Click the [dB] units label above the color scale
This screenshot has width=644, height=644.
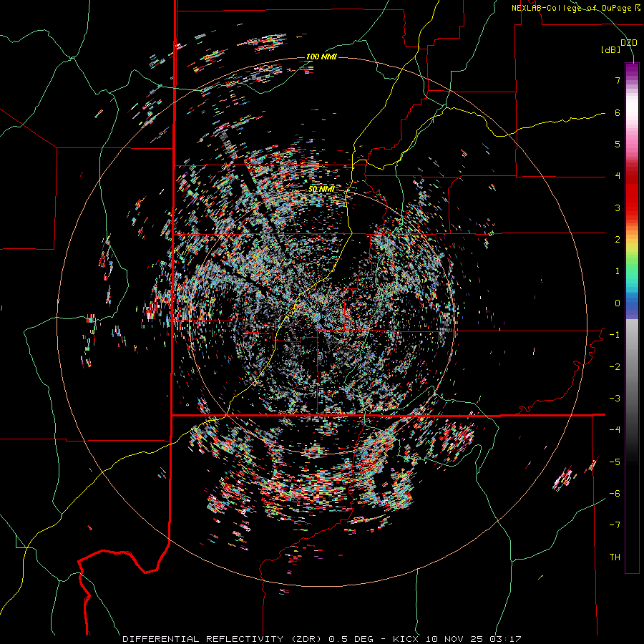click(x=611, y=49)
